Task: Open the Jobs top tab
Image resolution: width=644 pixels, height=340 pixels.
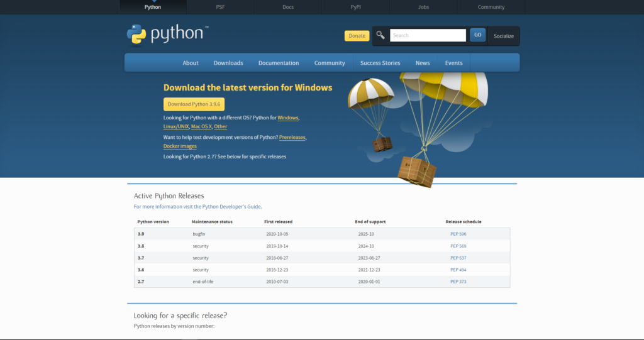Action: tap(423, 7)
